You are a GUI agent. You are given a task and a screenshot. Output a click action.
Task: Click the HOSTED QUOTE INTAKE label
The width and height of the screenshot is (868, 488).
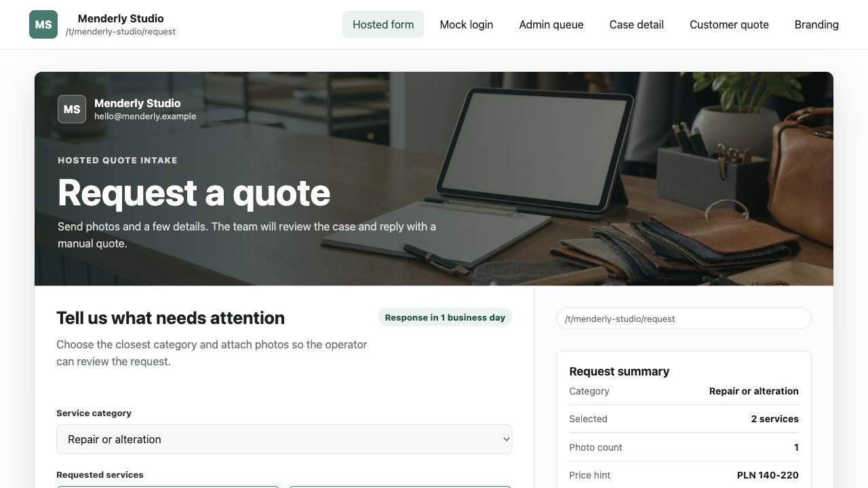tap(117, 161)
